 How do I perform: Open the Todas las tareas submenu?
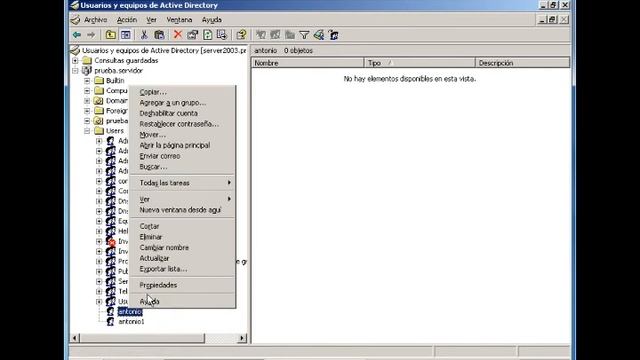[x=182, y=183]
